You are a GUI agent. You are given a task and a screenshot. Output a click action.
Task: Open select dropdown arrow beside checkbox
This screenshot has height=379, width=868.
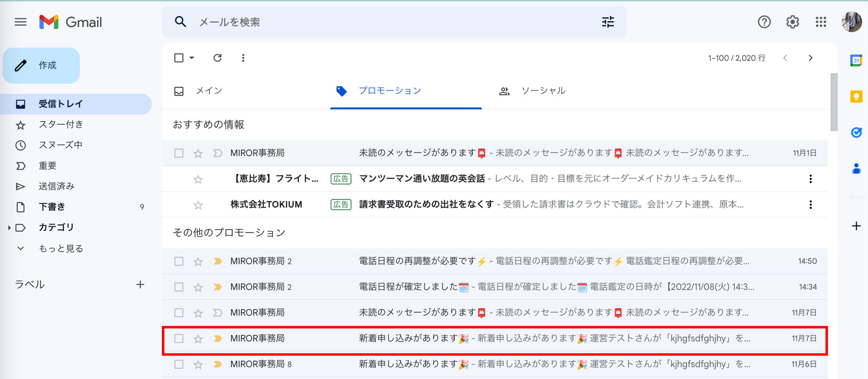click(x=191, y=58)
